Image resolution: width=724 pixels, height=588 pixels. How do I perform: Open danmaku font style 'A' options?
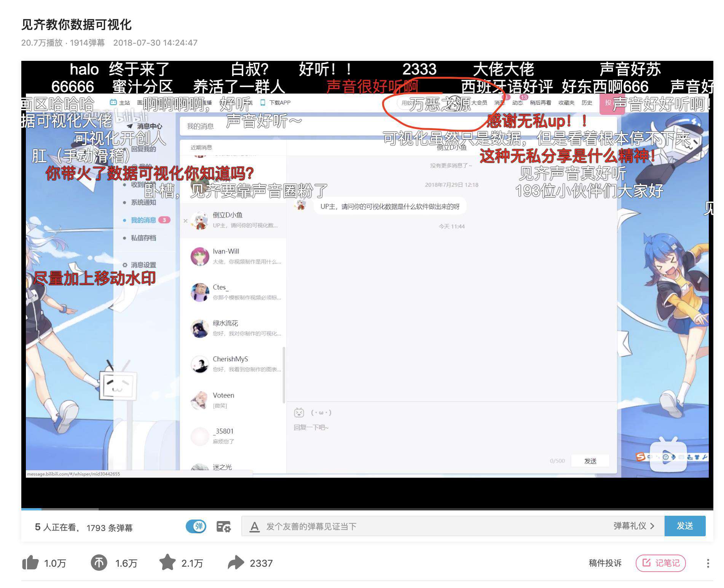pyautogui.click(x=254, y=527)
